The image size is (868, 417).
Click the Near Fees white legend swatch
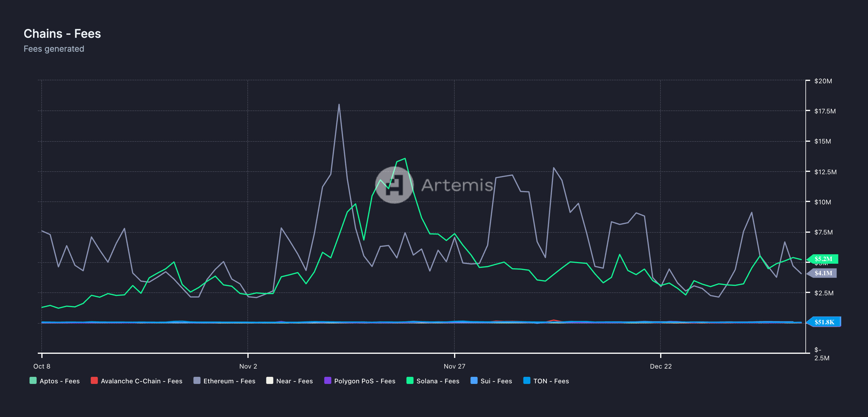[x=270, y=381]
